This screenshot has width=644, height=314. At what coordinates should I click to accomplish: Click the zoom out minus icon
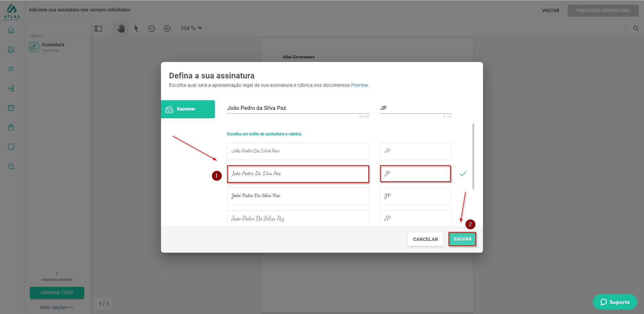tap(152, 28)
